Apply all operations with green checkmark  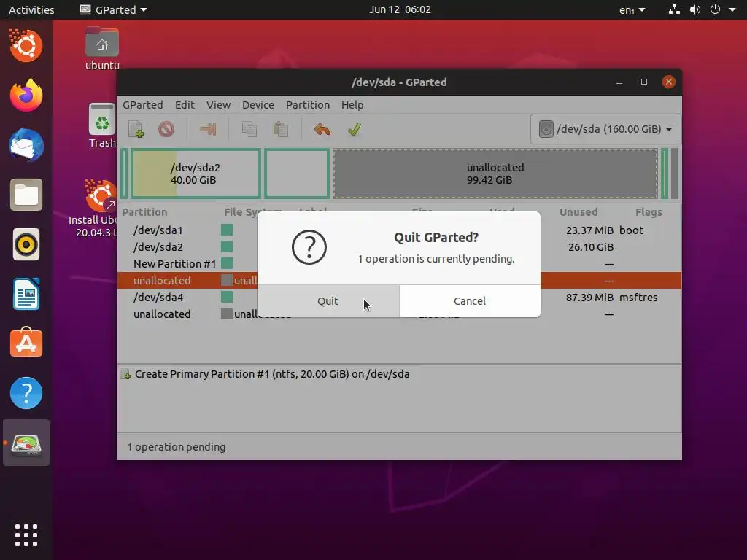354,129
